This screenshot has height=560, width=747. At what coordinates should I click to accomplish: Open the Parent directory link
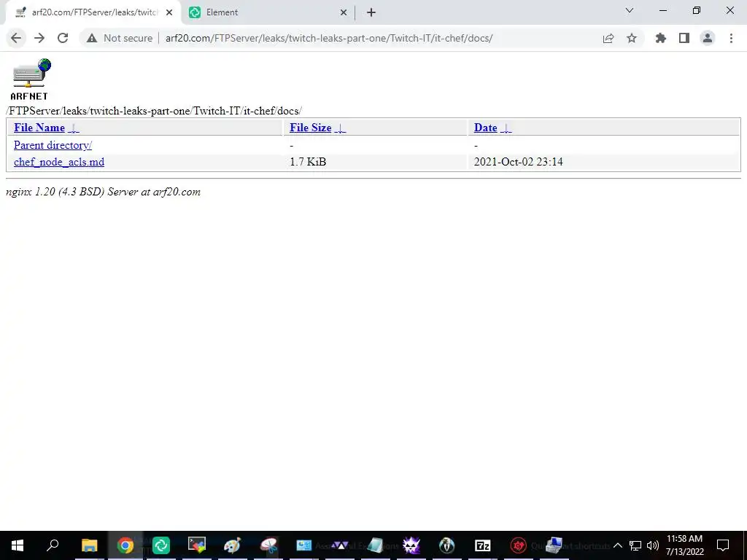[53, 145]
